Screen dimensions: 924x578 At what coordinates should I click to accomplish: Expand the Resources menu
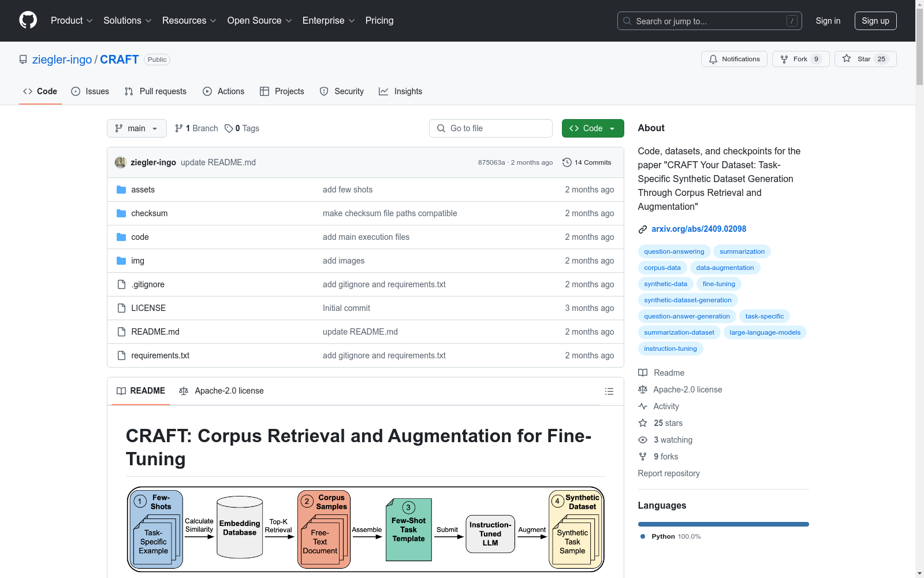click(189, 20)
